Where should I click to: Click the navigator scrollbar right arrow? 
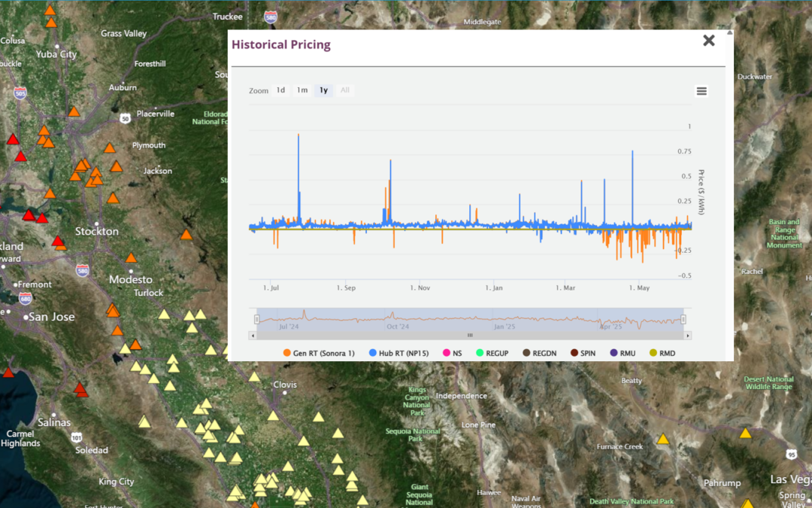(x=687, y=336)
